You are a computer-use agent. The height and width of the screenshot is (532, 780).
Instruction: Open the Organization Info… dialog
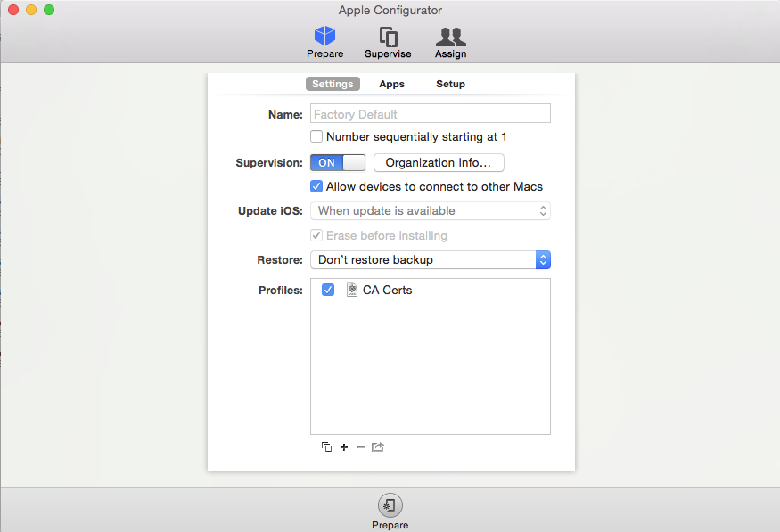[439, 162]
